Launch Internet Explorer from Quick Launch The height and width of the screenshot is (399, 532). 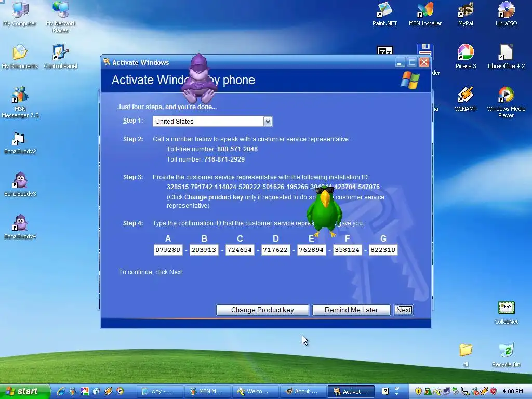61,391
